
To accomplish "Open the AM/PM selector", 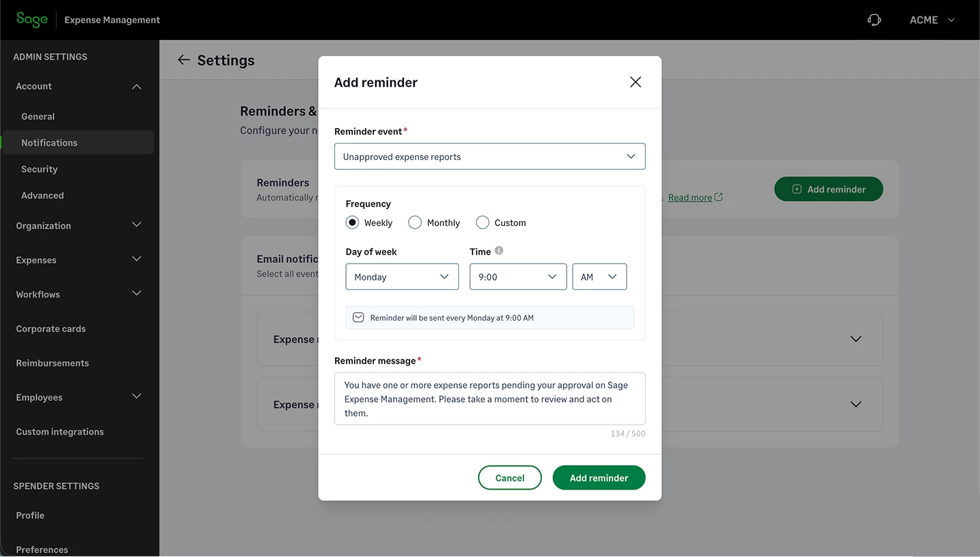I will 599,276.
